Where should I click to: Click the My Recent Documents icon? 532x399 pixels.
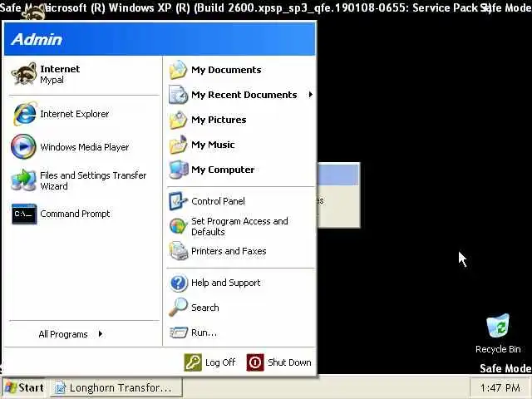178,95
